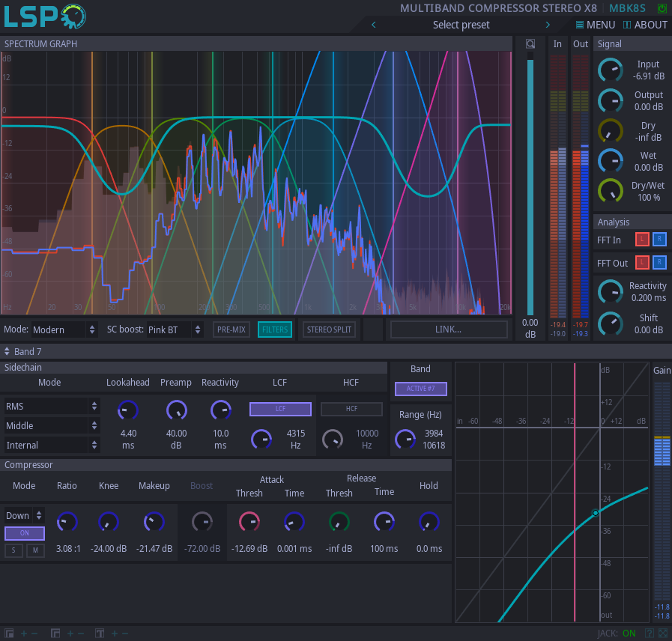The height and width of the screenshot is (641, 672).
Task: Open the Mode dropdown showing Modern
Action: [x=63, y=329]
